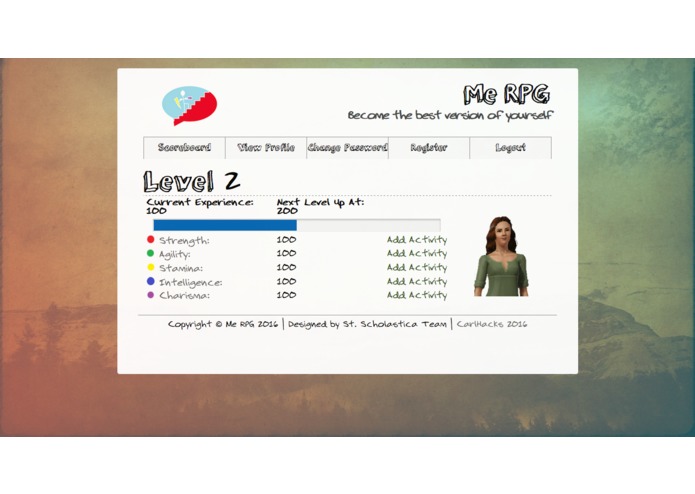This screenshot has height=494, width=695.
Task: Add Activity for Intelligence
Action: 417,281
